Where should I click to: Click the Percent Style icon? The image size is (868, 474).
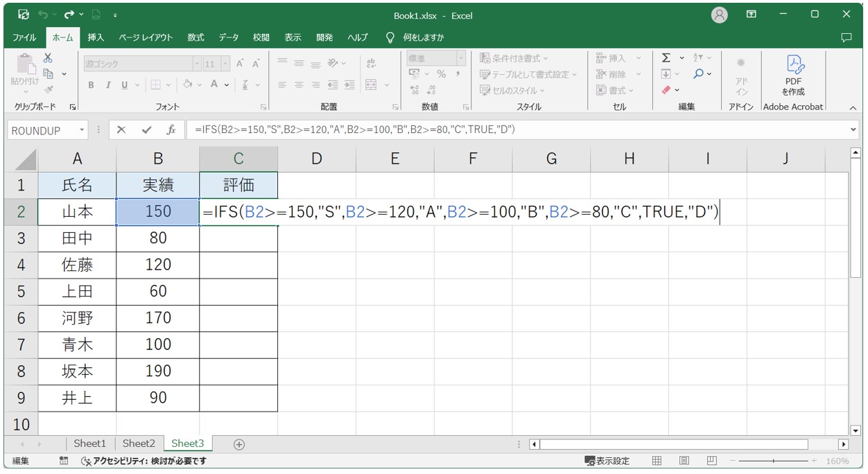tap(441, 74)
